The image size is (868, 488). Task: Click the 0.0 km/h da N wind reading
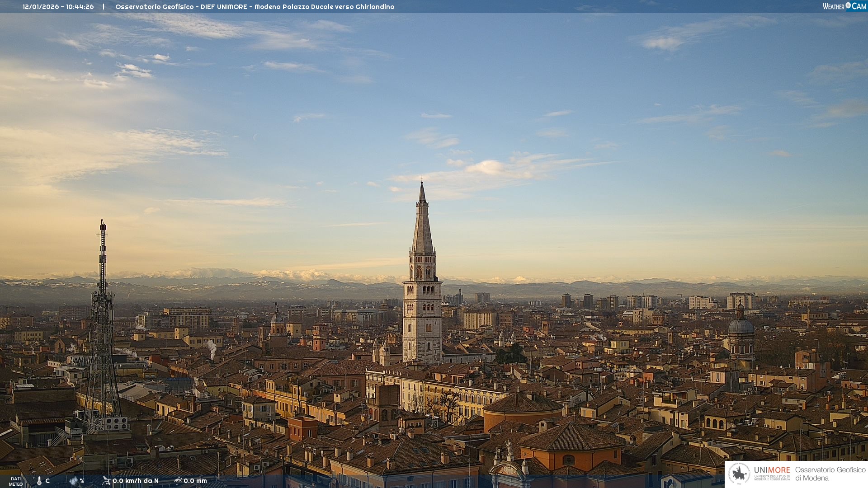coord(136,481)
